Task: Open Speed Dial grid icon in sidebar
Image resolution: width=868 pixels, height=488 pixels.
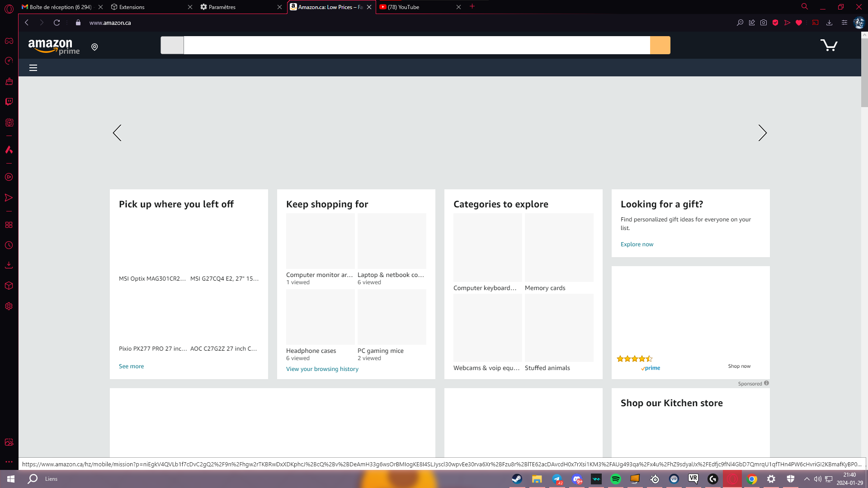Action: pos(9,225)
